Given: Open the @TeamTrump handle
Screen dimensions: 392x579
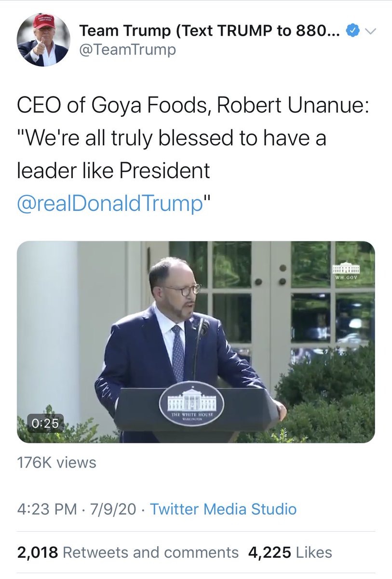Looking at the screenshot, I should coord(127,50).
